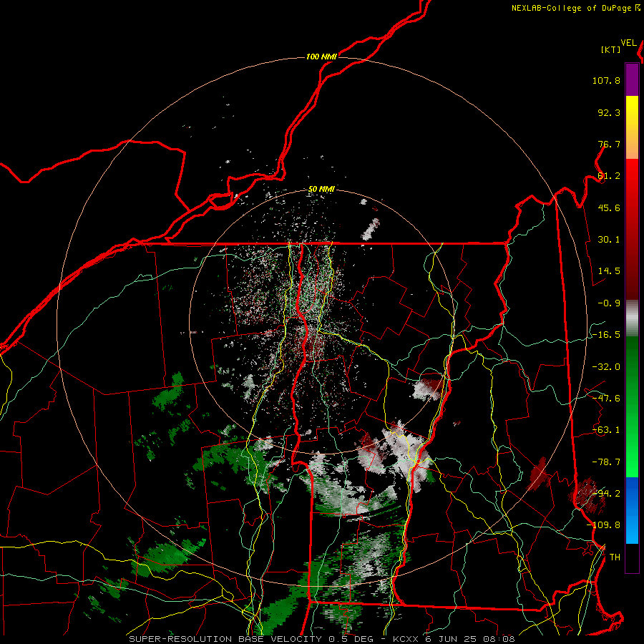Pick the blue segment of velocity scale

click(x=632, y=510)
